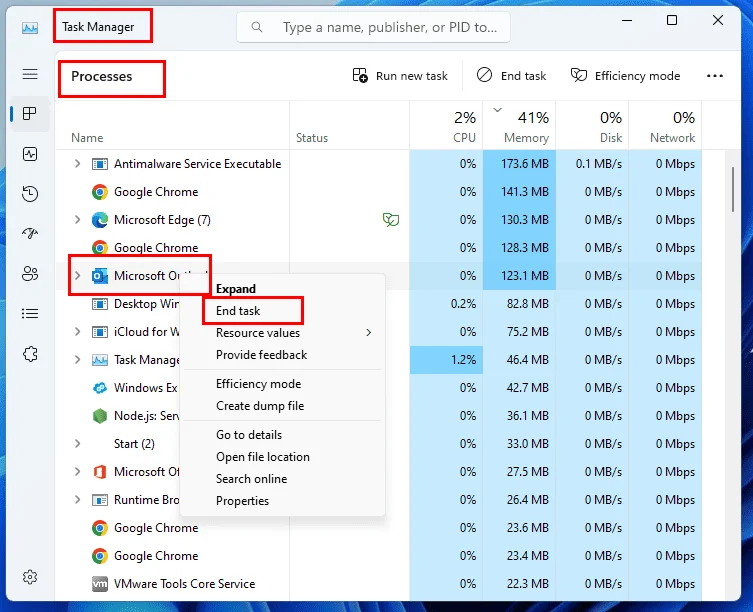Sort by the Network column header
Viewport: 753px width, 612px height.
click(665, 126)
